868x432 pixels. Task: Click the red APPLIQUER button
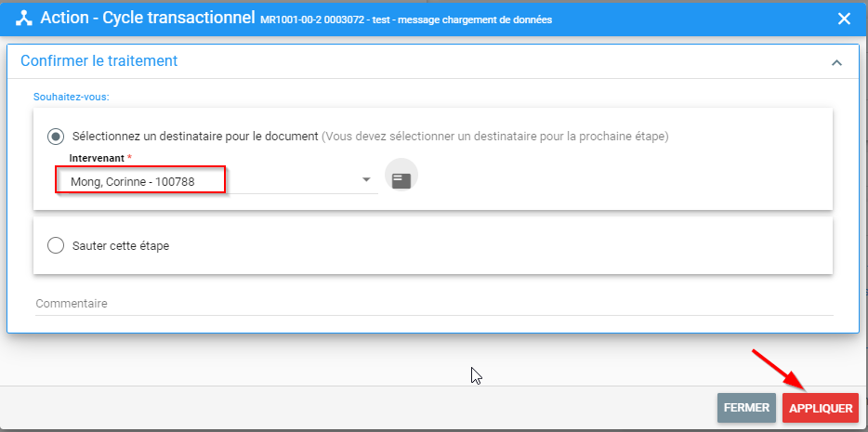click(821, 408)
